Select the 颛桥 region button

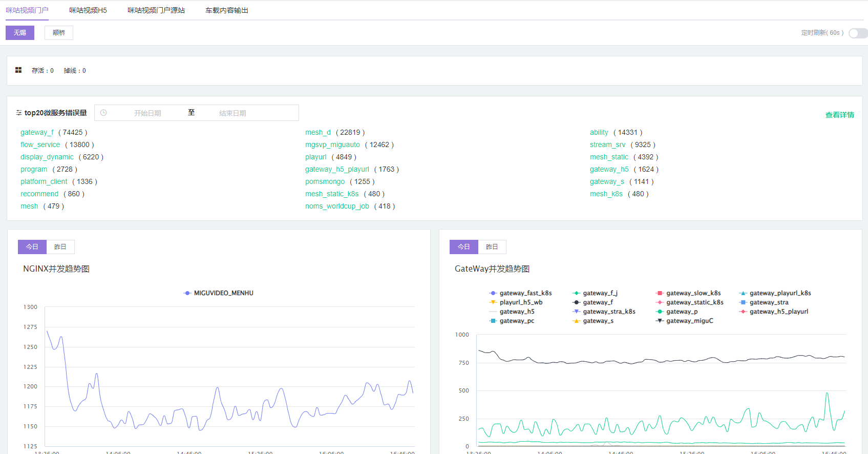(59, 33)
